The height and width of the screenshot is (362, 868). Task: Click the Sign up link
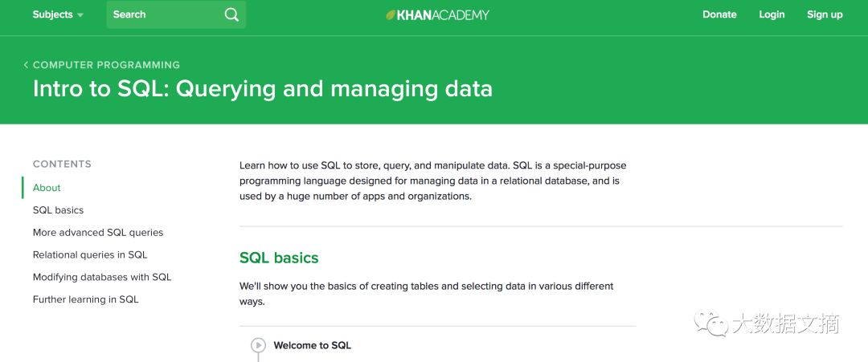click(x=825, y=15)
